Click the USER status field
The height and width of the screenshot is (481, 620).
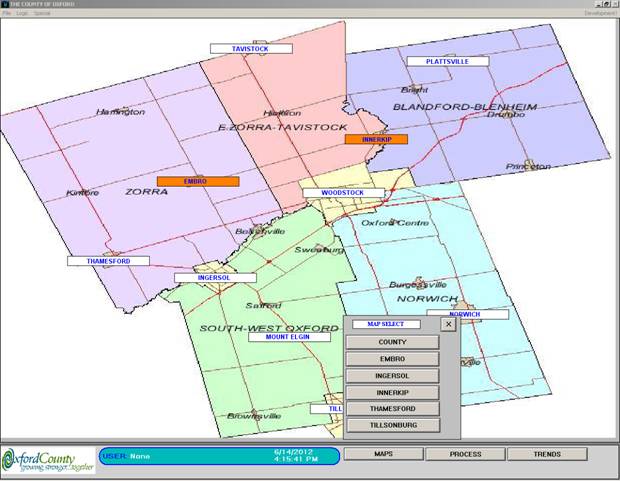click(x=217, y=456)
